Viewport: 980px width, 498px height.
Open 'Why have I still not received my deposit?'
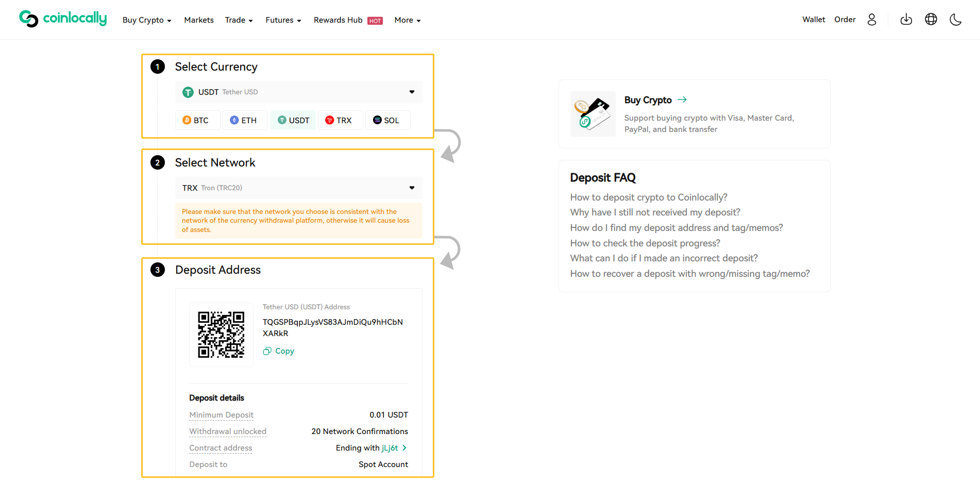tap(655, 212)
